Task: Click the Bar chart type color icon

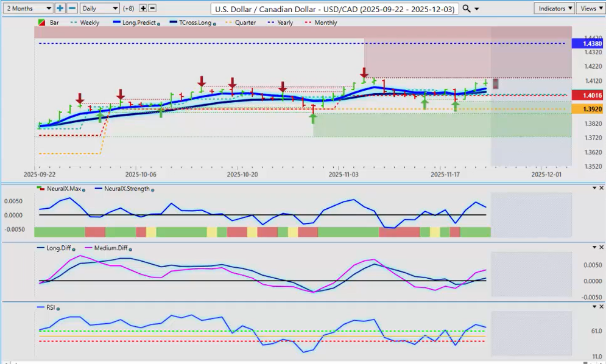Action: click(x=41, y=23)
